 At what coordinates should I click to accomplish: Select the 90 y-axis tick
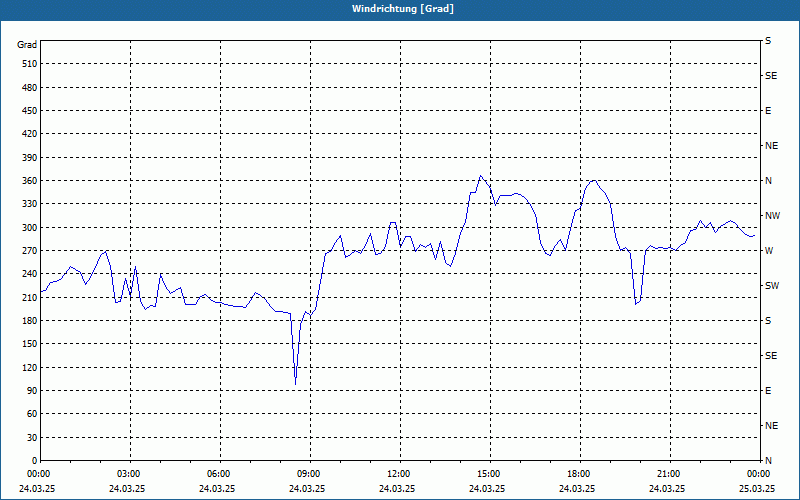click(x=32, y=391)
